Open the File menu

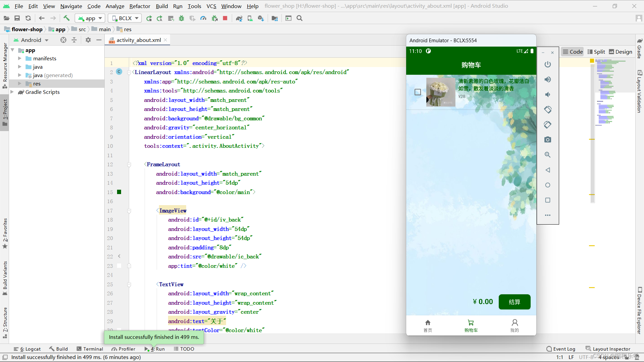click(x=19, y=6)
